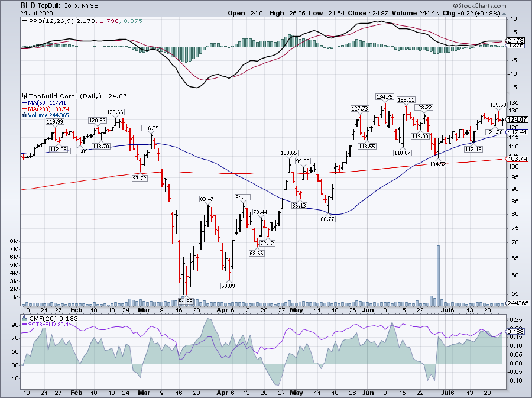Click the 103.74 MA(200) tag on the right axis
Image resolution: width=532 pixels, height=398 pixels.
tap(517, 159)
